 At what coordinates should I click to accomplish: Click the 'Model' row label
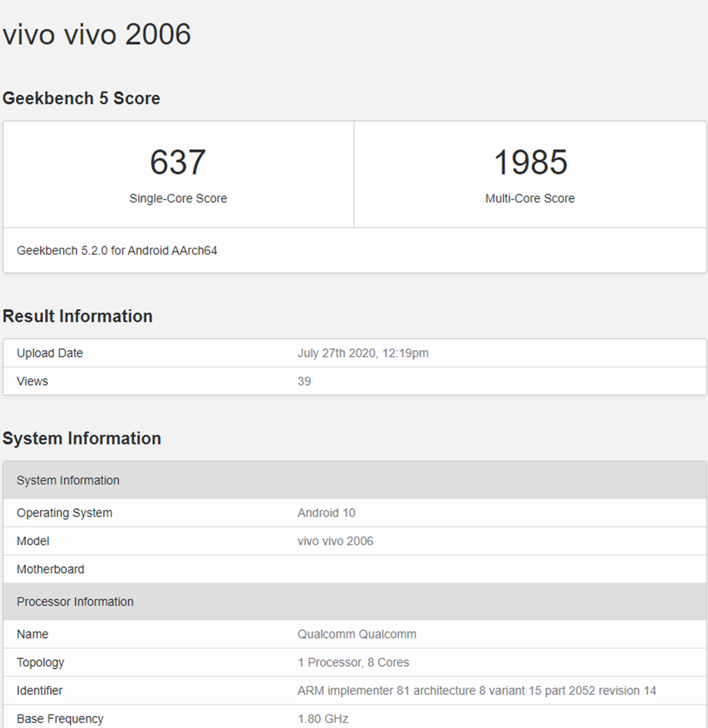coord(33,541)
